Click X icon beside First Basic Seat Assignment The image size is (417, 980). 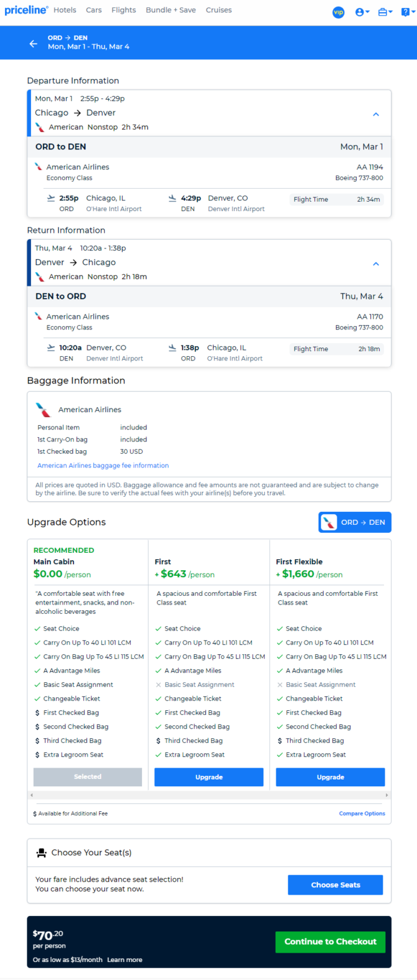(159, 685)
